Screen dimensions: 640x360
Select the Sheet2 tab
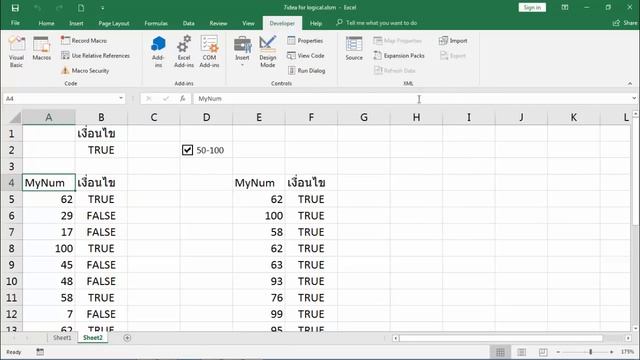coord(93,338)
